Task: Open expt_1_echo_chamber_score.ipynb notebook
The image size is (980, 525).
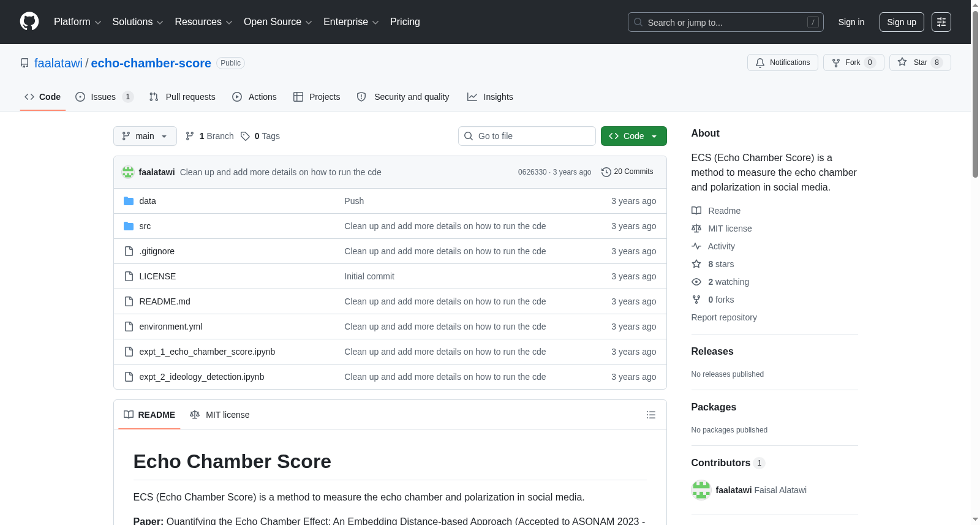Action: [x=207, y=352]
